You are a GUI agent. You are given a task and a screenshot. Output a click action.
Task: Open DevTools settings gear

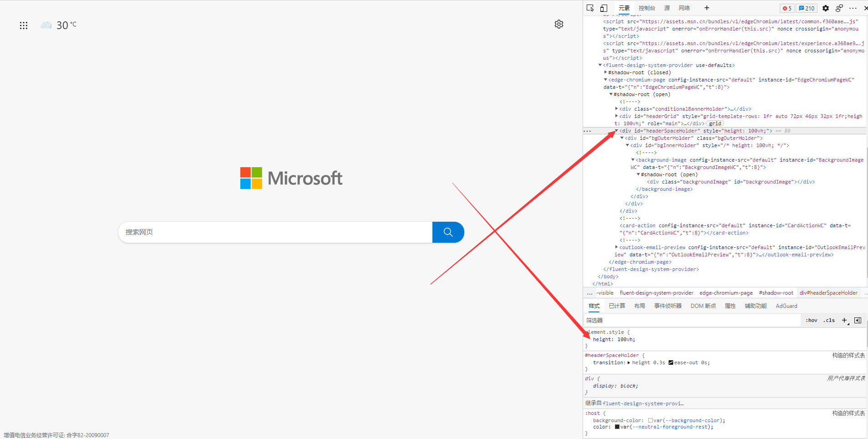click(826, 8)
